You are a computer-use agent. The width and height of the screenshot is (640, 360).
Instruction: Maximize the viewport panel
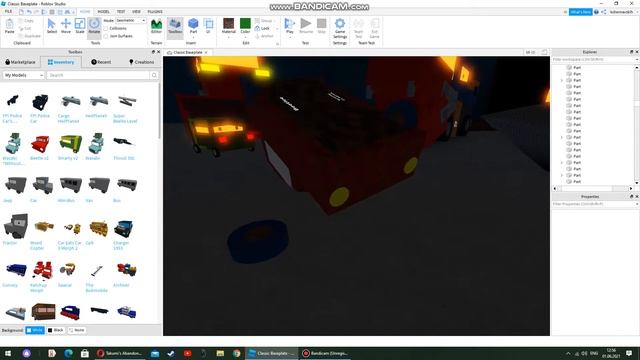544,52
